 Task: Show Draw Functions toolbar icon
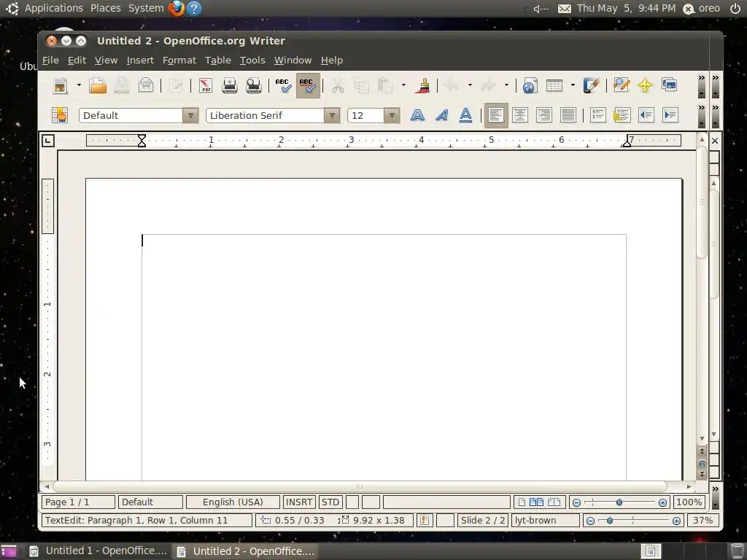[591, 86]
